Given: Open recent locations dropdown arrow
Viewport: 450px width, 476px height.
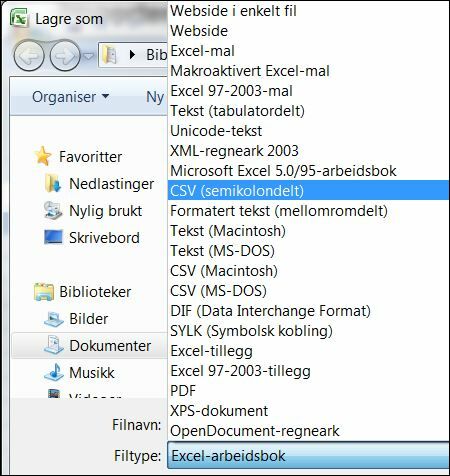Looking at the screenshot, I should (x=88, y=56).
